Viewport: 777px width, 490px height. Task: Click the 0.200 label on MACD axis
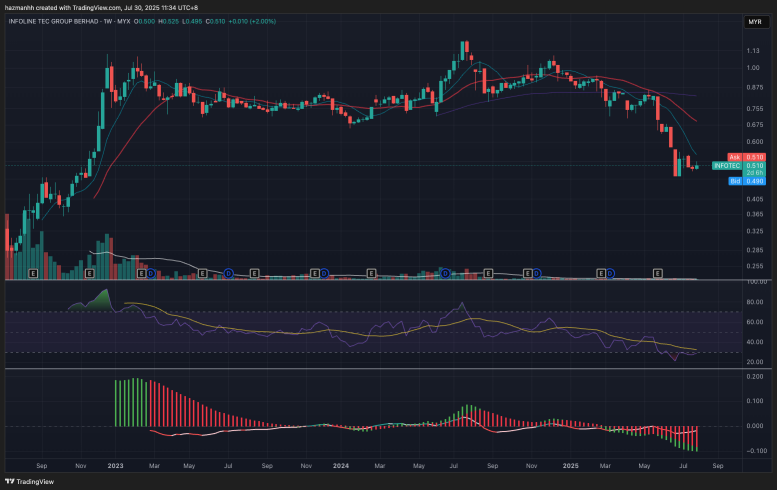pyautogui.click(x=755, y=377)
